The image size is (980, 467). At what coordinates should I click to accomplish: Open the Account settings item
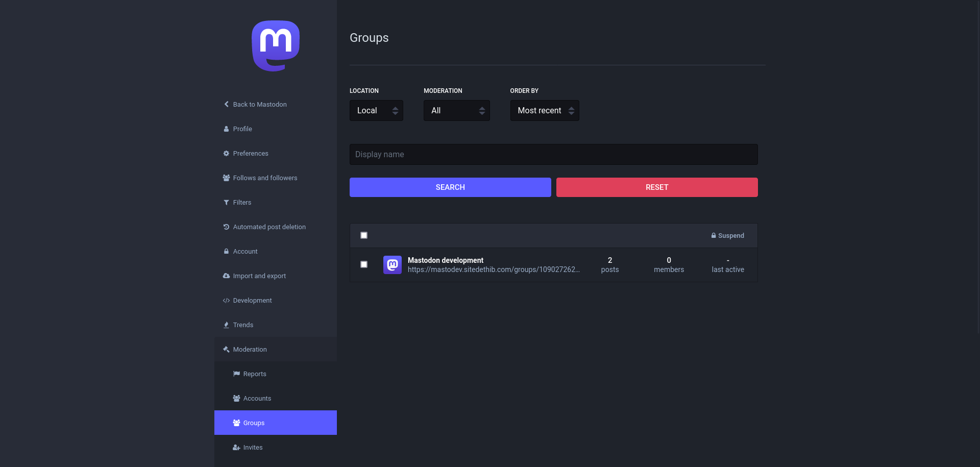point(276,251)
